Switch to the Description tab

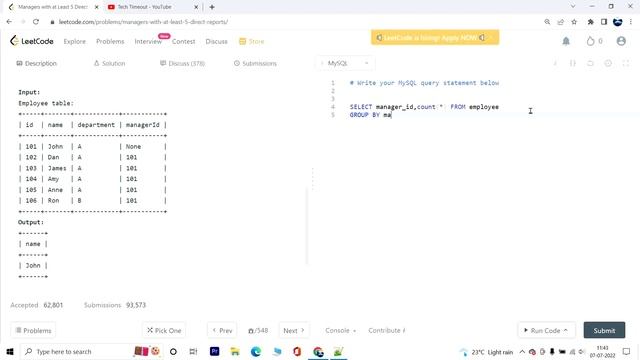point(37,63)
